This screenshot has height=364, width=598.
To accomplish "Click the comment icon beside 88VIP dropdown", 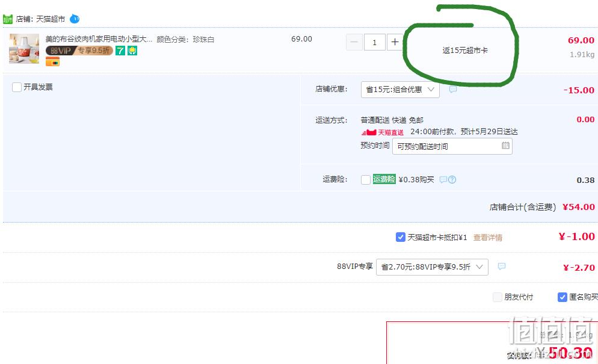I will pyautogui.click(x=502, y=267).
